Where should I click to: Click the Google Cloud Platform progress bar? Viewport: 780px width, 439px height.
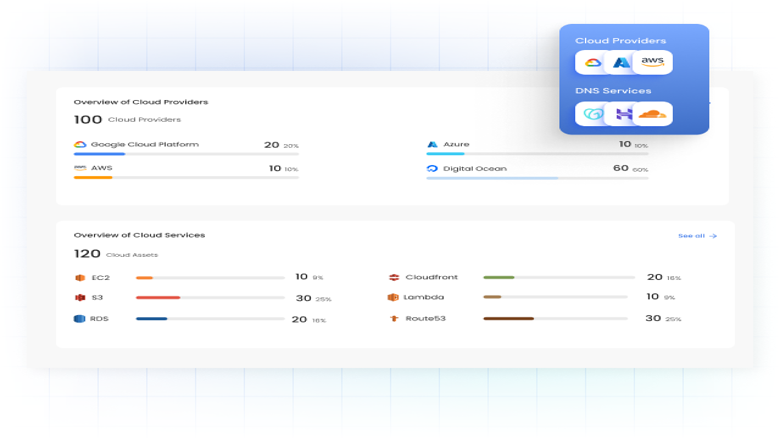point(186,154)
